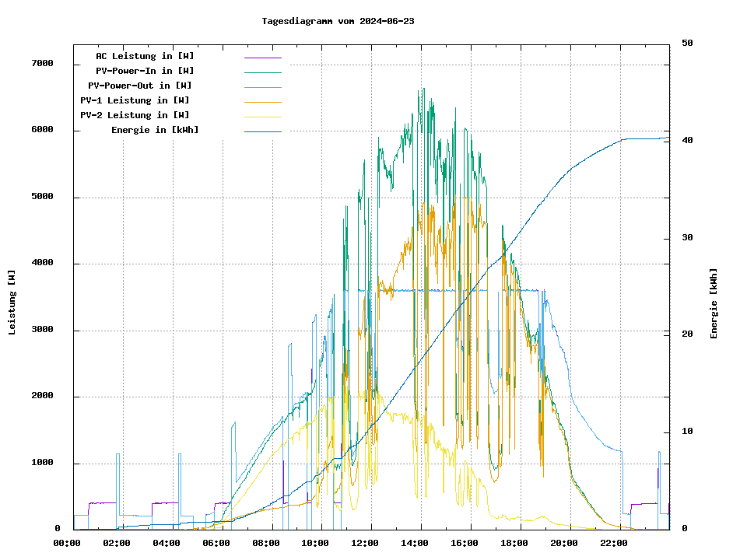The width and height of the screenshot is (747, 560).
Task: Click the Energie legend line sample
Action: click(x=262, y=131)
